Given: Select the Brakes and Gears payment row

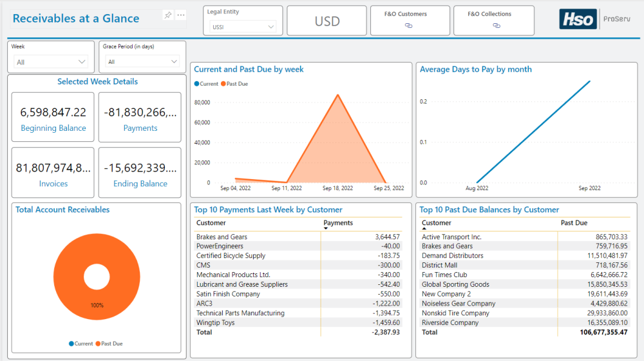Looking at the screenshot, I should pos(222,237).
